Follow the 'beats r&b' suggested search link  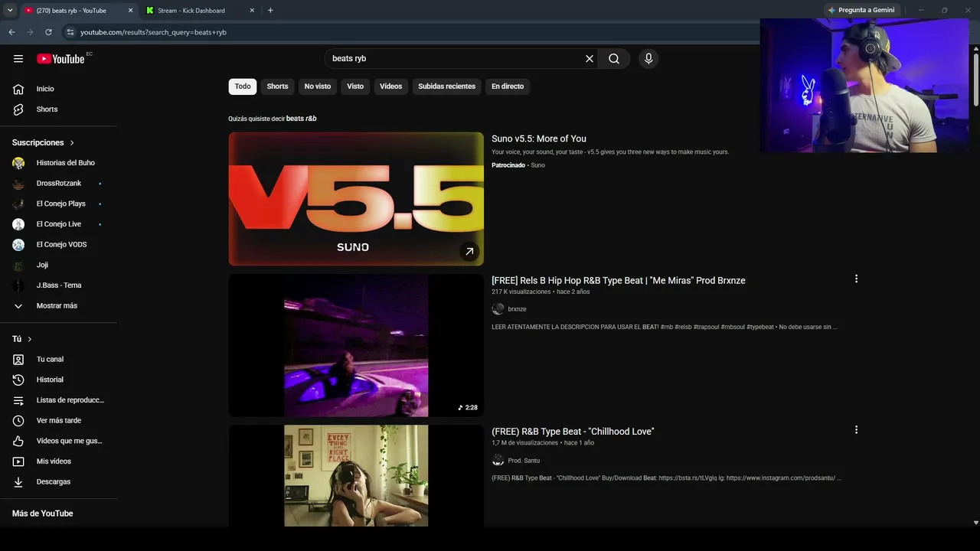tap(302, 119)
